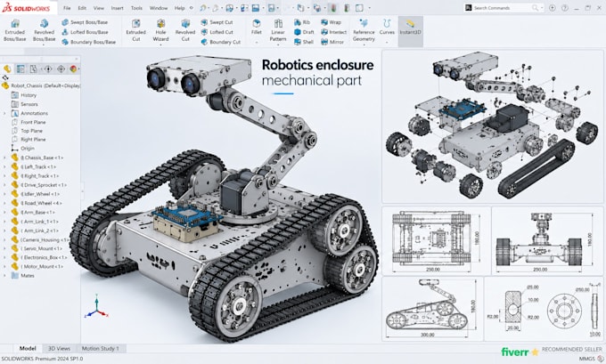606x364 pixels.
Task: Open the FeatureManager design tree tab
Action: [x=7, y=69]
